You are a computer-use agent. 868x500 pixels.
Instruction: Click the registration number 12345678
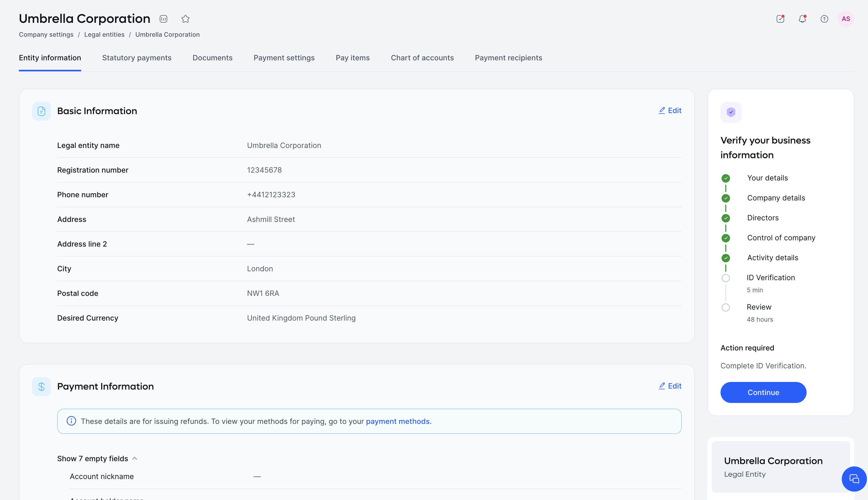coord(264,170)
